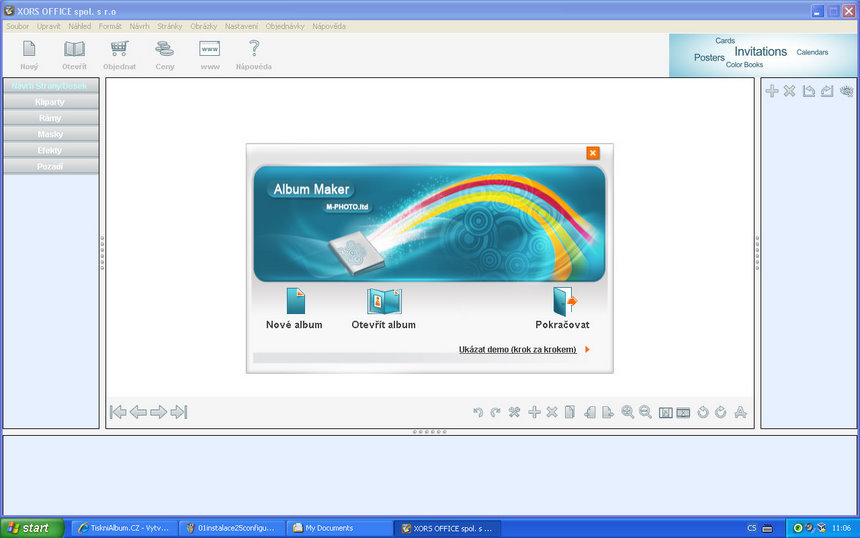
Task: Click the redo icon in bottom toolbar
Action: (496, 412)
